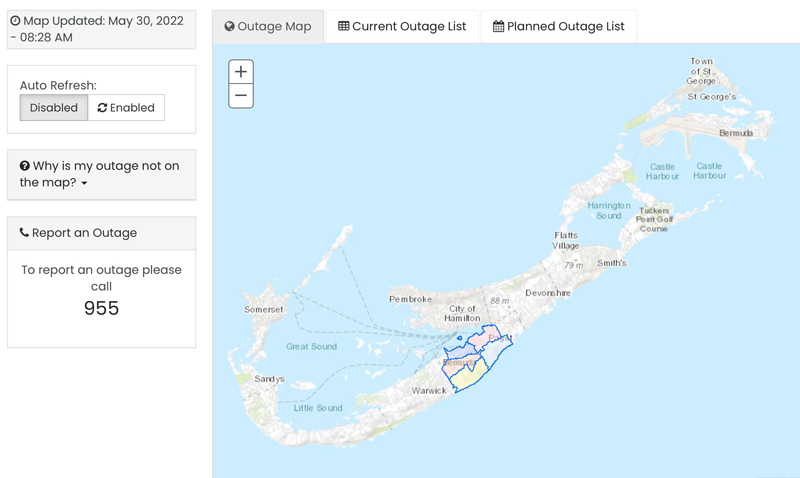Screen dimensions: 800x478
Task: Click the globe icon on Outage Map tab
Action: pyautogui.click(x=229, y=27)
